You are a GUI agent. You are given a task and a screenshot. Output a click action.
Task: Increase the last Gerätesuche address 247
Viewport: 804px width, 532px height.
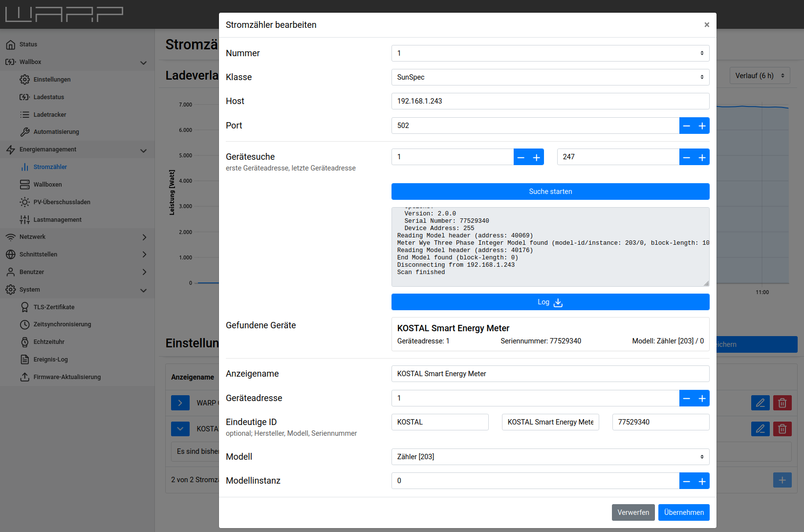702,157
